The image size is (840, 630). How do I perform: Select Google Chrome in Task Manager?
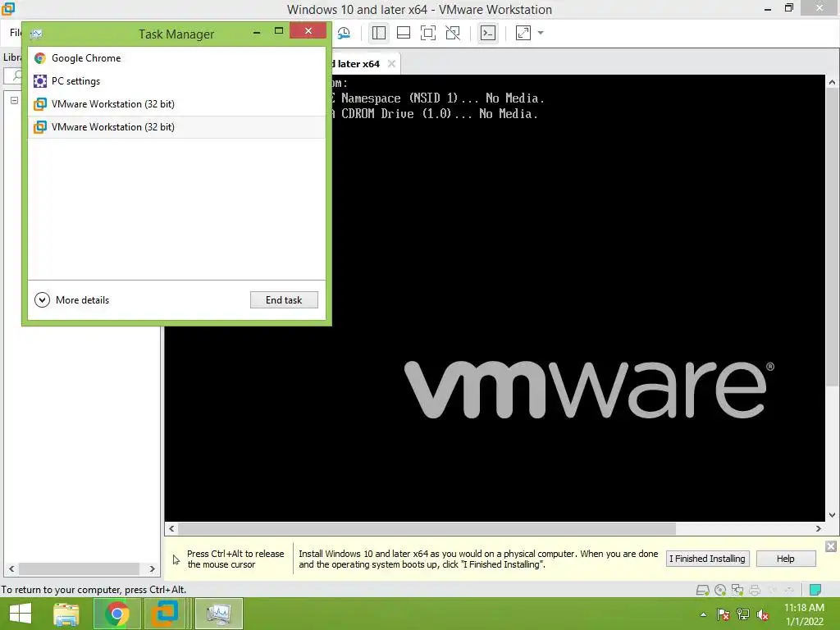point(176,58)
